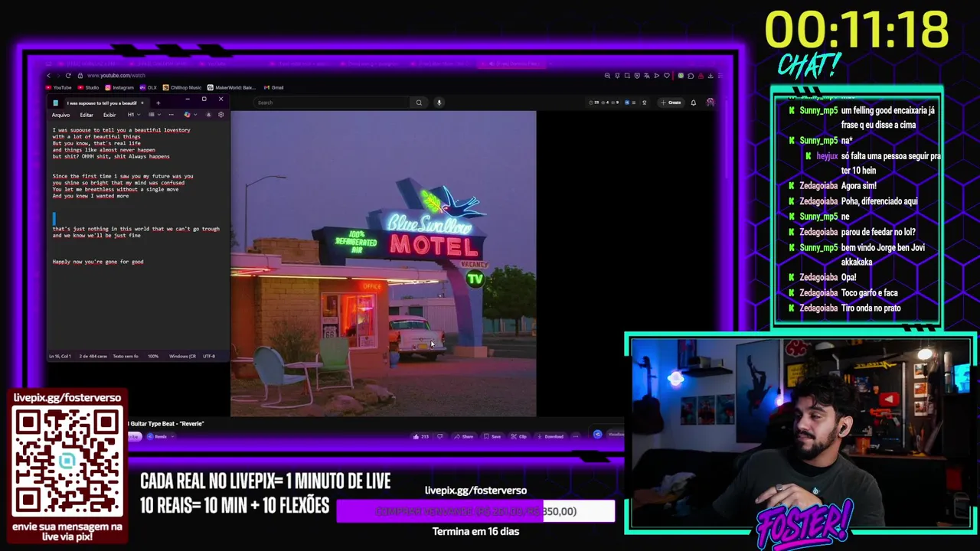
Task: Open the Editar menu in Notepad
Action: pyautogui.click(x=87, y=115)
